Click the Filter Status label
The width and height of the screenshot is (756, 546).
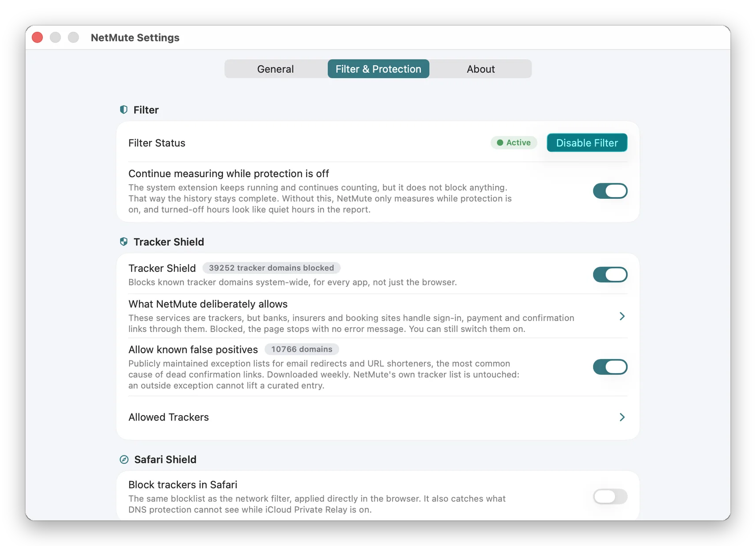tap(157, 143)
